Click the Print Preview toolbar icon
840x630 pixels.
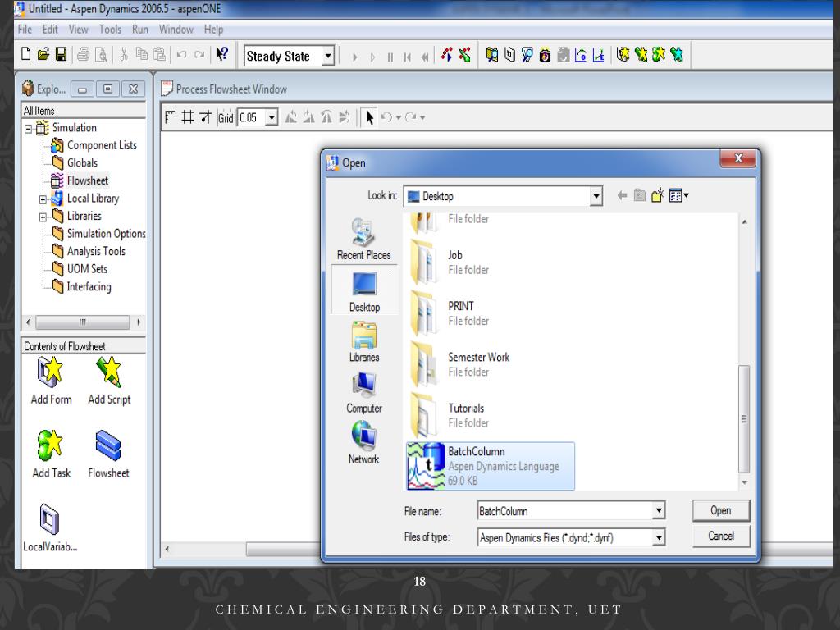click(101, 54)
